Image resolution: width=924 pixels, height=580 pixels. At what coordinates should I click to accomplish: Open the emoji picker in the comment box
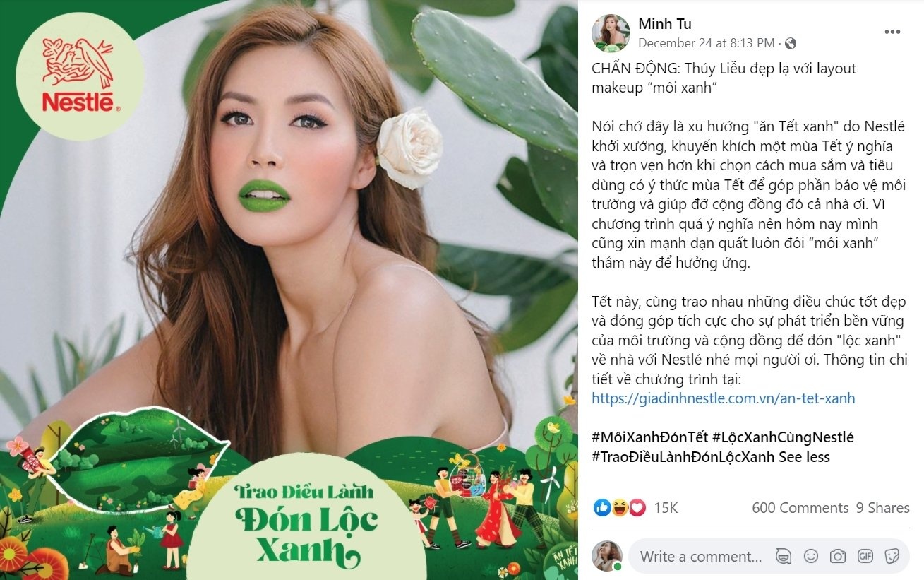[x=810, y=556]
